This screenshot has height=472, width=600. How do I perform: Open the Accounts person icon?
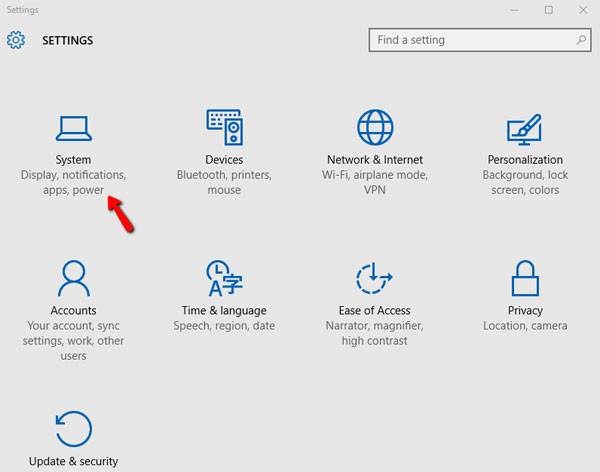73,278
